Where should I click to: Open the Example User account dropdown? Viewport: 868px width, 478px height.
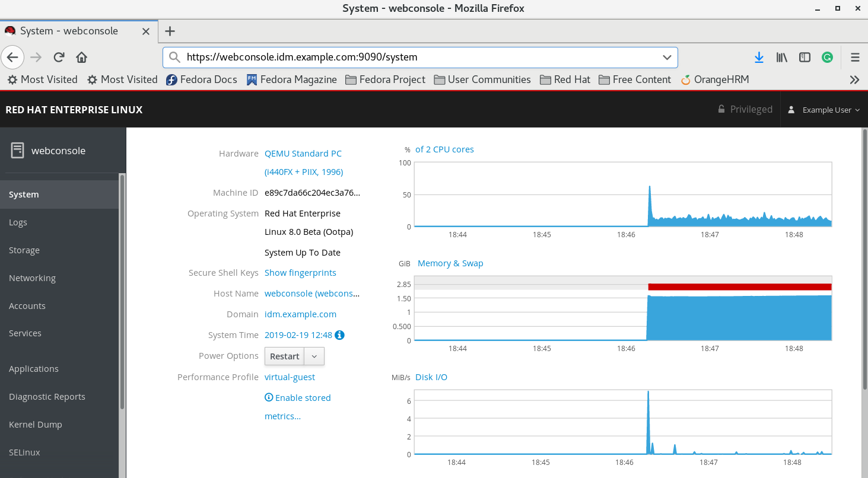824,110
